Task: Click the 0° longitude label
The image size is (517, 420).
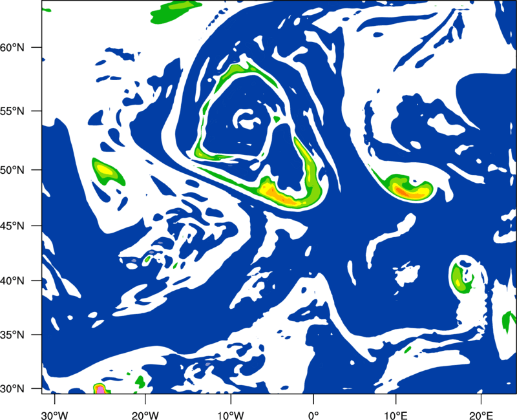Action: [313, 415]
